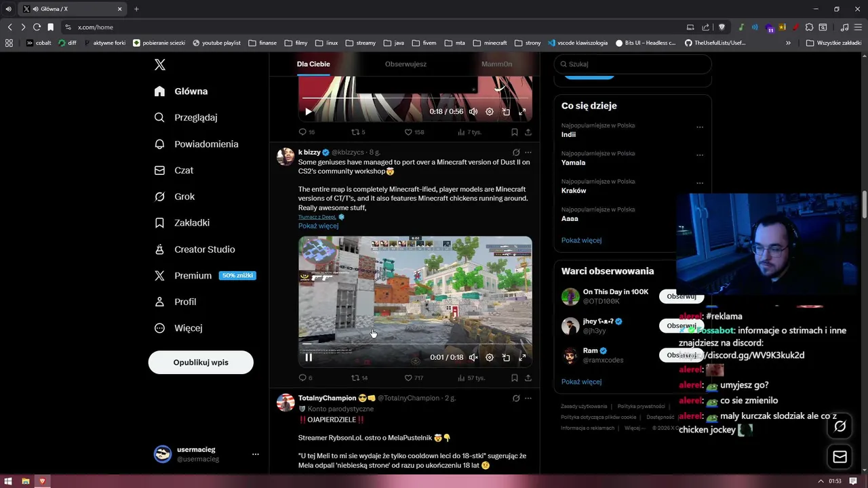Switch to the Mamm0n tab
868x488 pixels.
(496, 64)
